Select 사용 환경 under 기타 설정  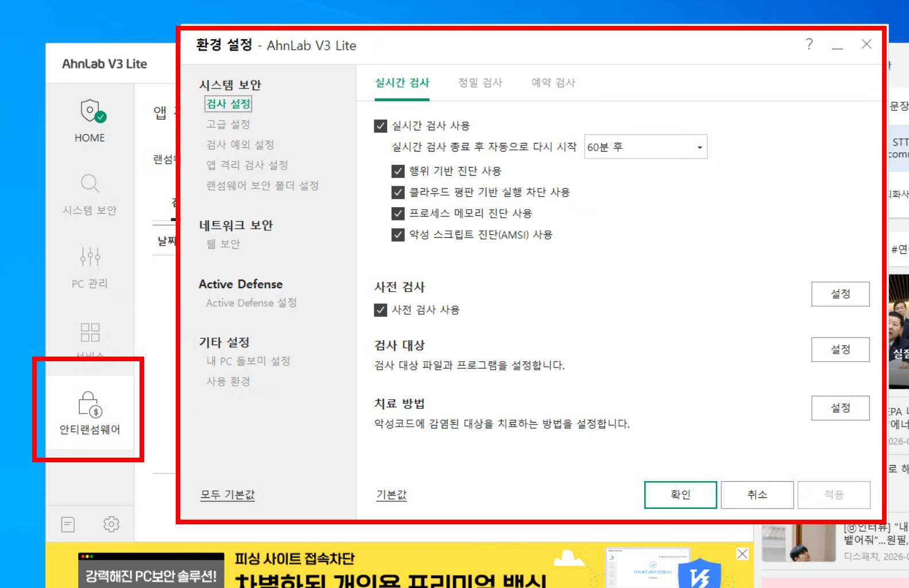pyautogui.click(x=229, y=381)
